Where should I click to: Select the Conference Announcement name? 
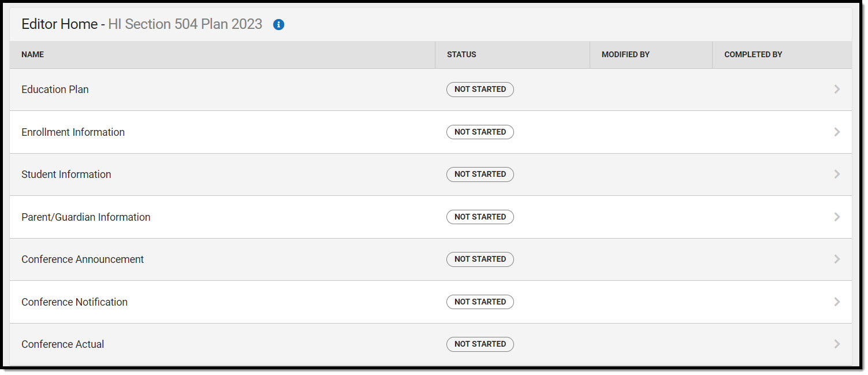point(83,259)
